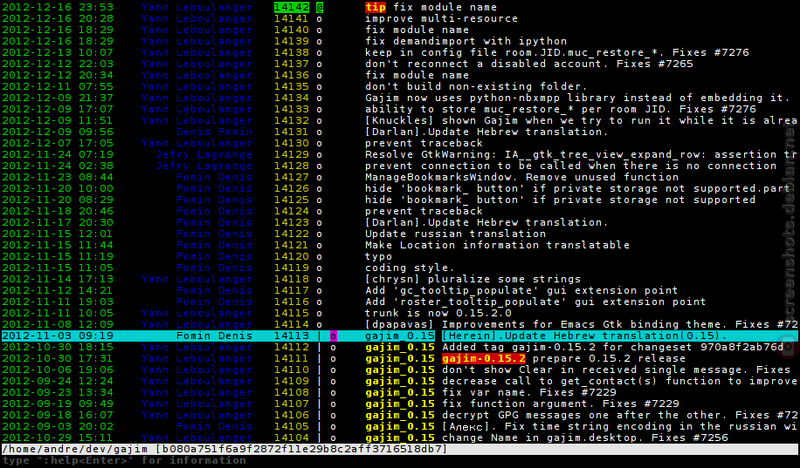
Task: Select the 'coding style.' commit
Action: point(410,267)
